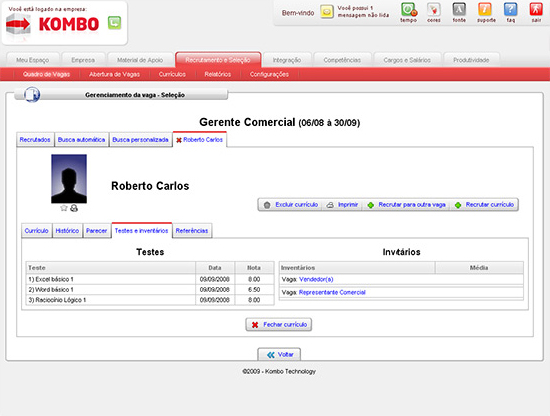Switch to the Recrutados tab
550x416 pixels.
point(35,140)
